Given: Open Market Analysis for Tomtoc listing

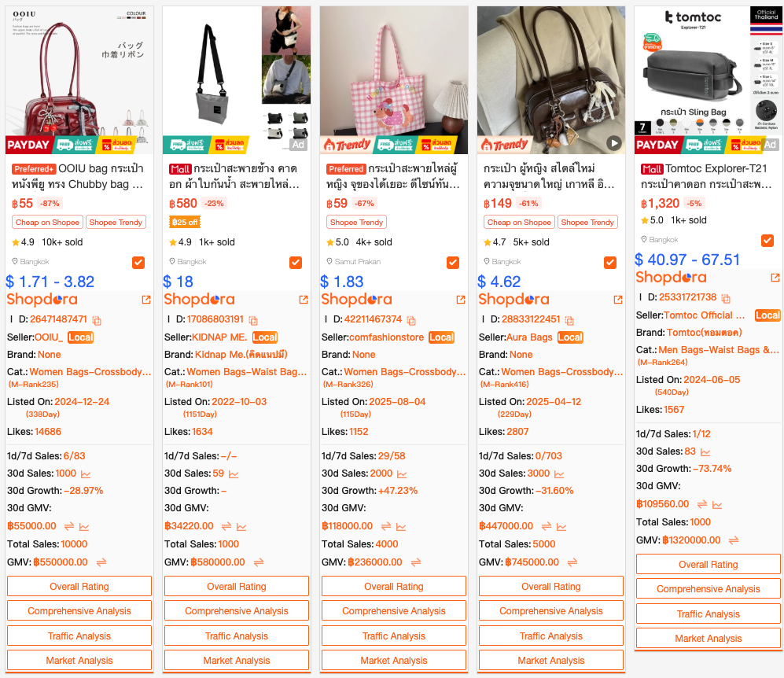Looking at the screenshot, I should pyautogui.click(x=709, y=639).
